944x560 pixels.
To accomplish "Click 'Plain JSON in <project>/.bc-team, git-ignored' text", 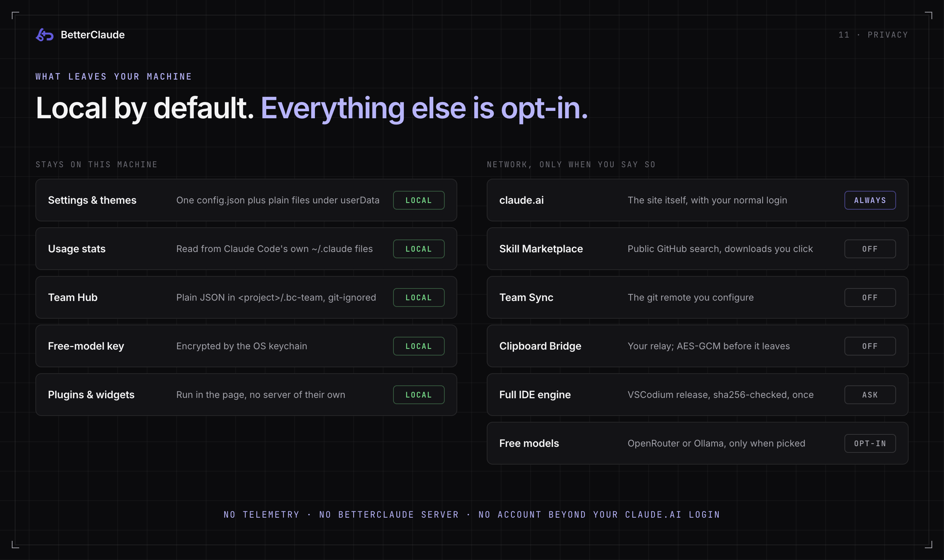I will click(276, 298).
